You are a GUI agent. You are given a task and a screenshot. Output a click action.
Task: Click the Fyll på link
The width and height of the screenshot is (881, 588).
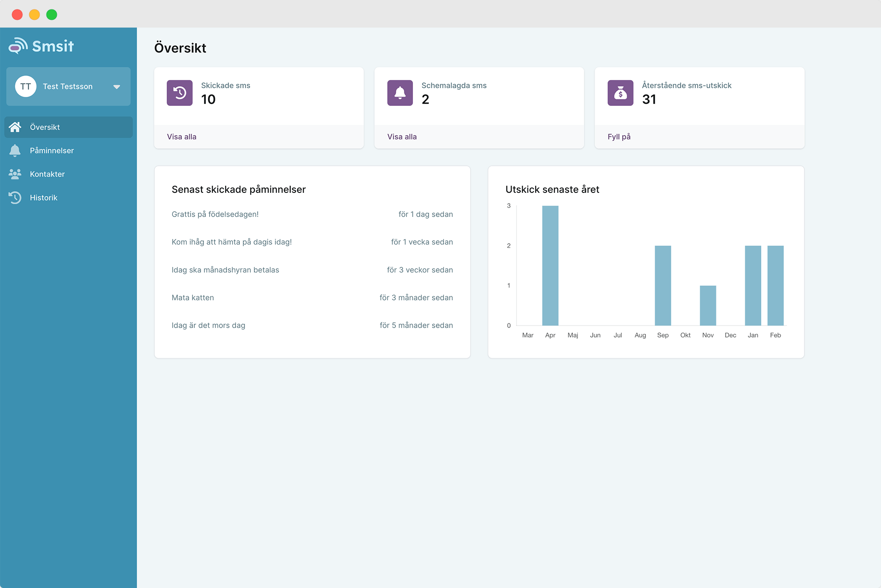point(619,137)
